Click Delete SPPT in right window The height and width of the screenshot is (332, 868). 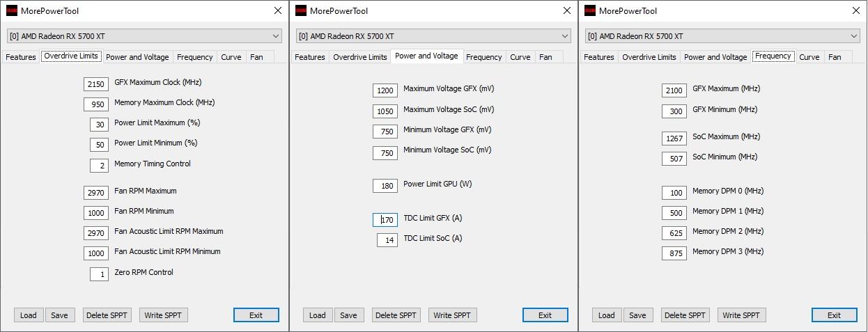click(685, 315)
